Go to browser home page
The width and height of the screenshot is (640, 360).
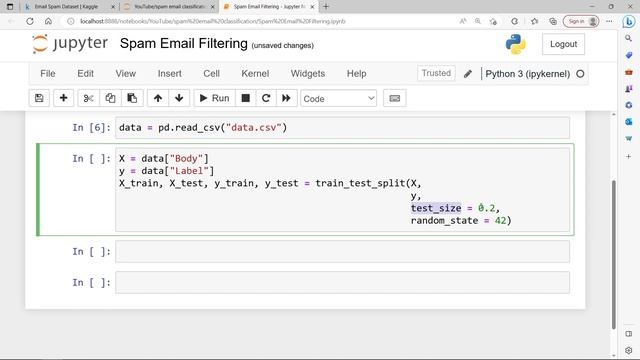point(48,21)
